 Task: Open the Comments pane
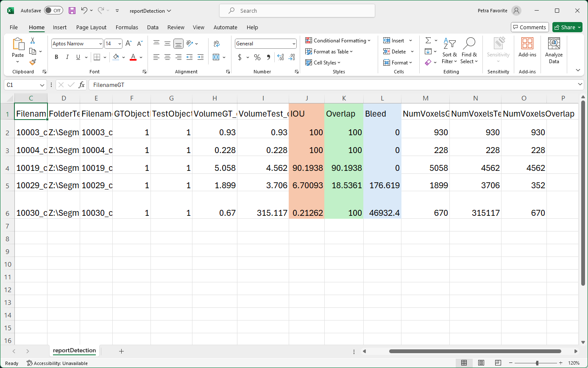coord(529,27)
